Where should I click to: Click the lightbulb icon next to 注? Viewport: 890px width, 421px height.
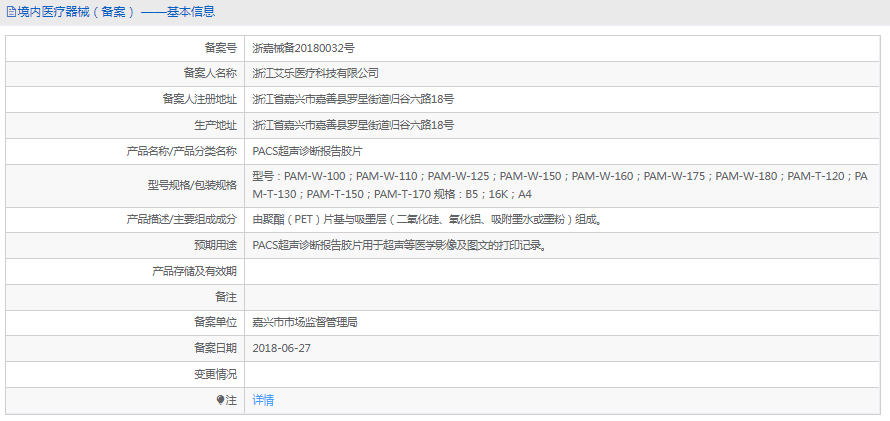click(220, 401)
